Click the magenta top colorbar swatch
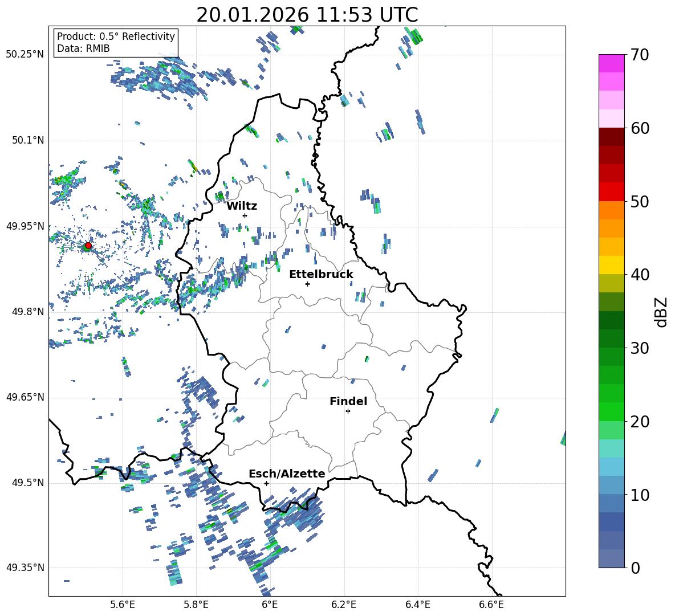Viewport: 675px width, 616px height. (x=611, y=64)
